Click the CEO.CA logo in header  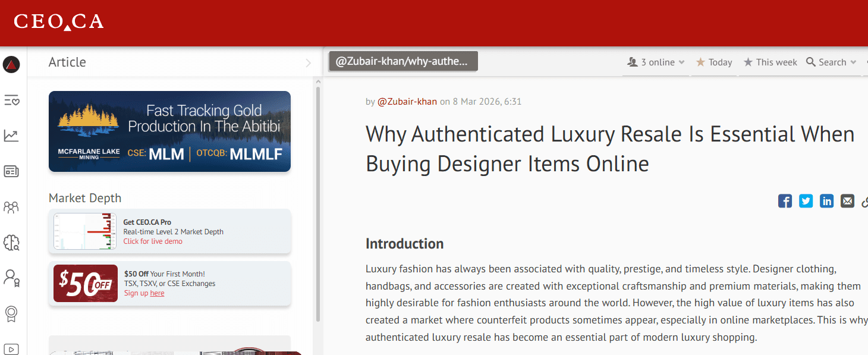[x=59, y=22]
